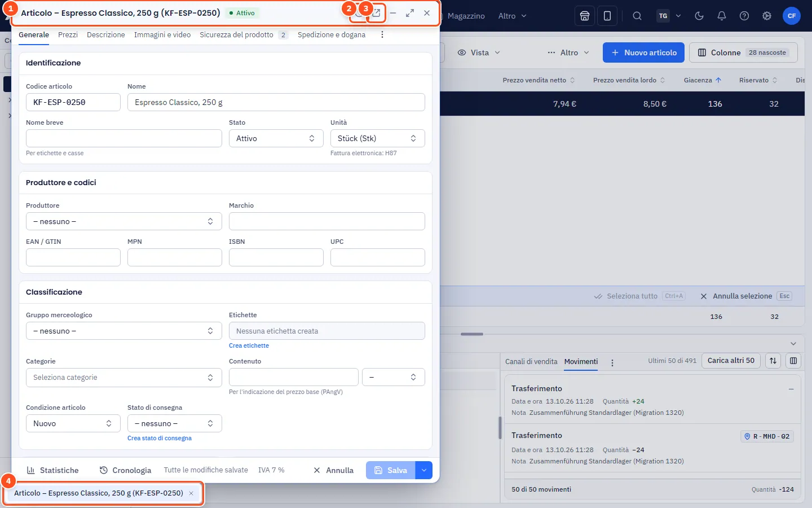Switch to Canali di vendita tab
This screenshot has width=812, height=508.
[x=531, y=361]
